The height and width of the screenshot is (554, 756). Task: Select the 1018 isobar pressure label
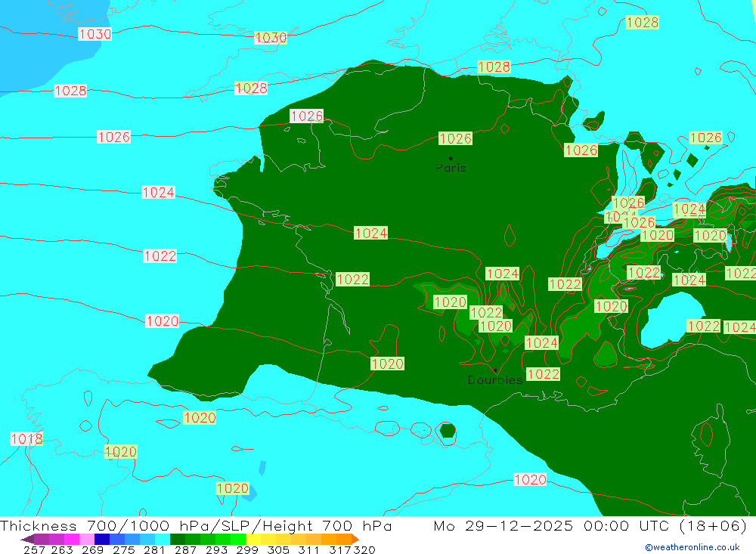pos(26,439)
